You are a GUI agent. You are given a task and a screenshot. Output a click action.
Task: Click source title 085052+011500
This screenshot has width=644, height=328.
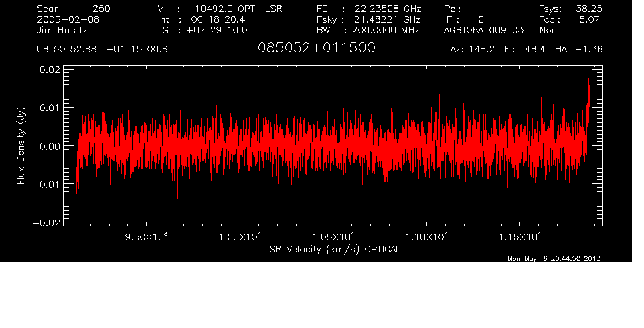pyautogui.click(x=317, y=48)
